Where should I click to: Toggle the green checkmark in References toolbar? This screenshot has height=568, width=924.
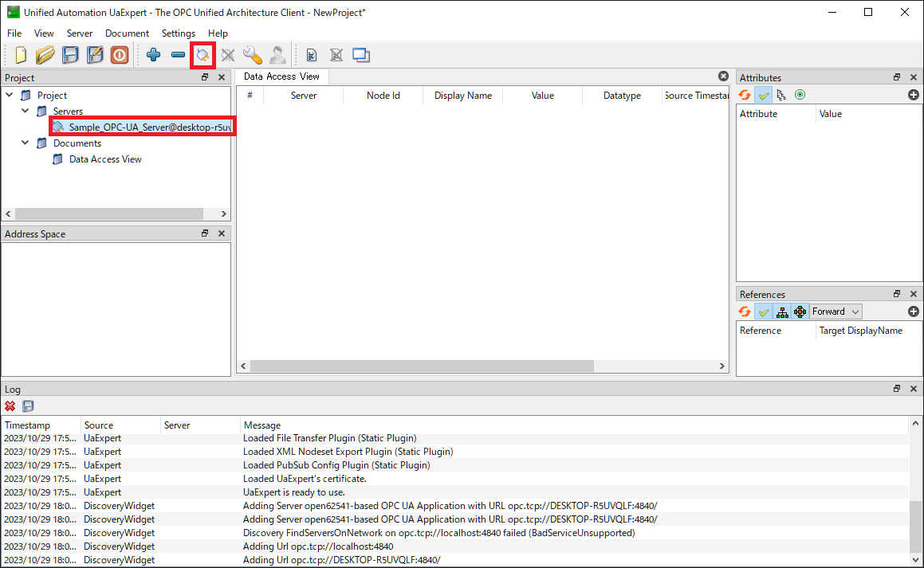click(763, 311)
